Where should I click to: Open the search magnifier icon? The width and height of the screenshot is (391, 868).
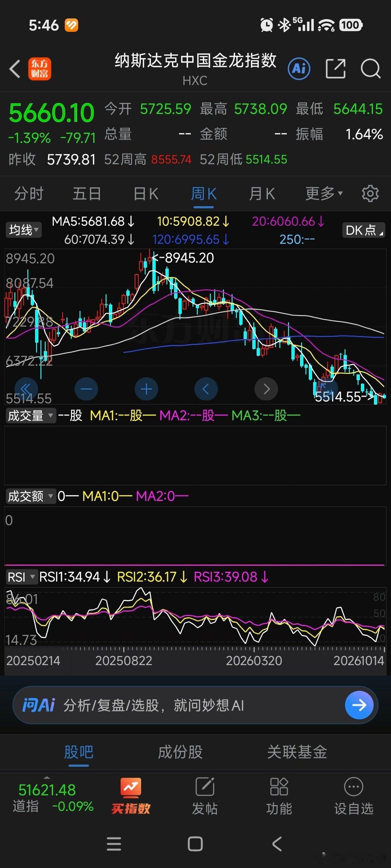(x=371, y=68)
